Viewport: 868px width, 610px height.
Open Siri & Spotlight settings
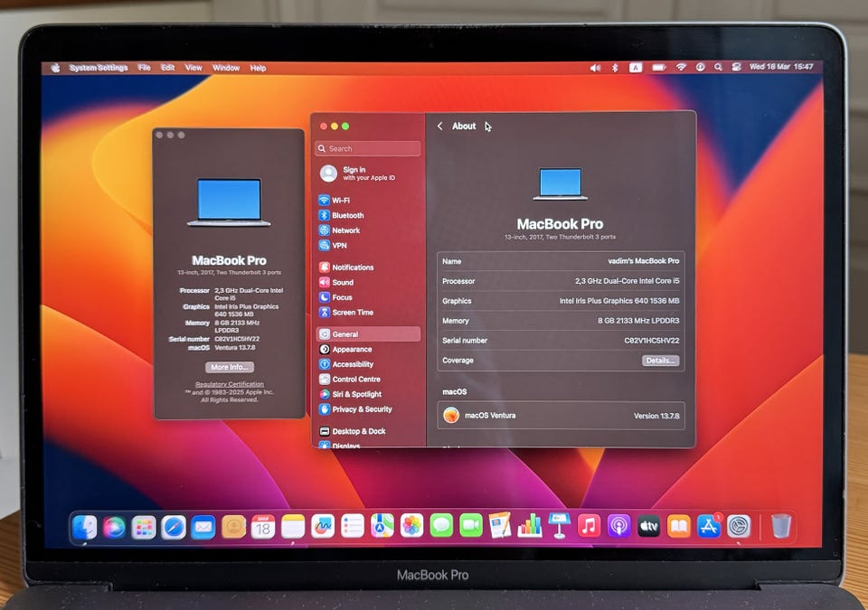(350, 394)
